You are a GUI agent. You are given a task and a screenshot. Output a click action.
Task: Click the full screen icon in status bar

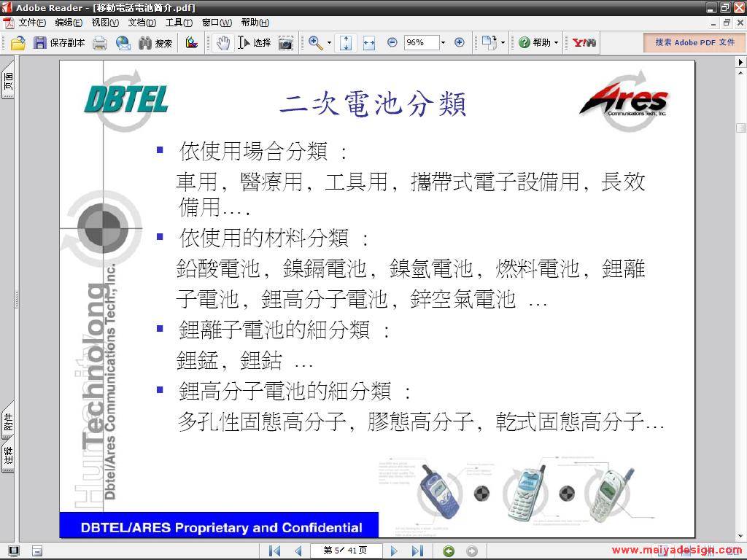click(x=14, y=551)
